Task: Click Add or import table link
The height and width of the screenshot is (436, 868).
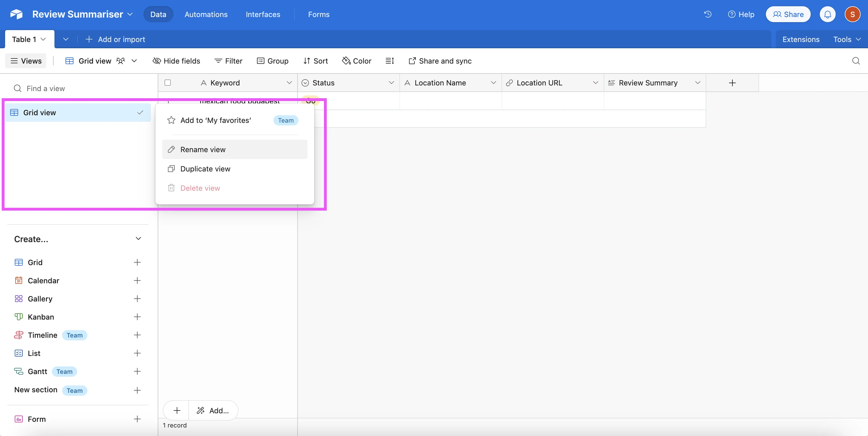Action: [115, 39]
